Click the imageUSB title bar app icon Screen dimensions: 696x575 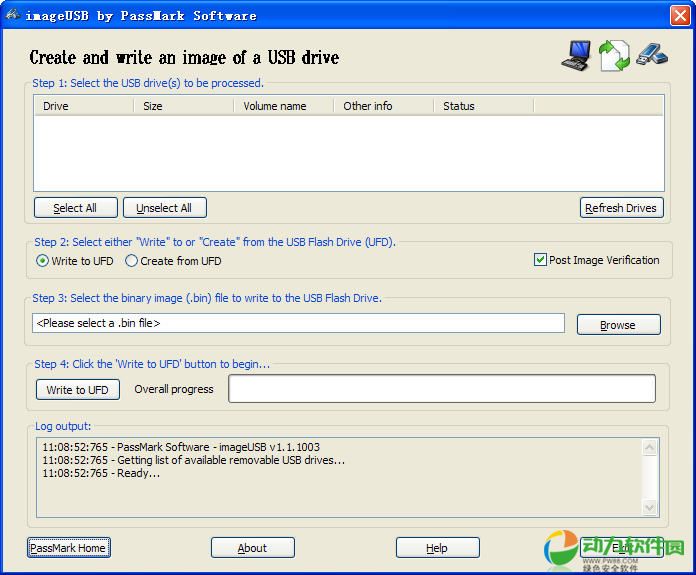pyautogui.click(x=13, y=15)
